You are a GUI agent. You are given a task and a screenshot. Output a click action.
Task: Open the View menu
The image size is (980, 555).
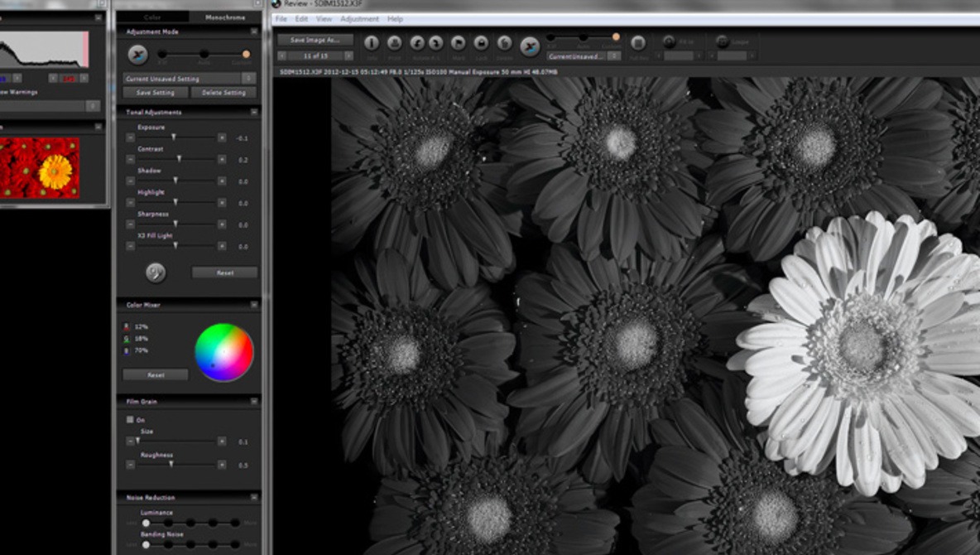click(x=324, y=19)
